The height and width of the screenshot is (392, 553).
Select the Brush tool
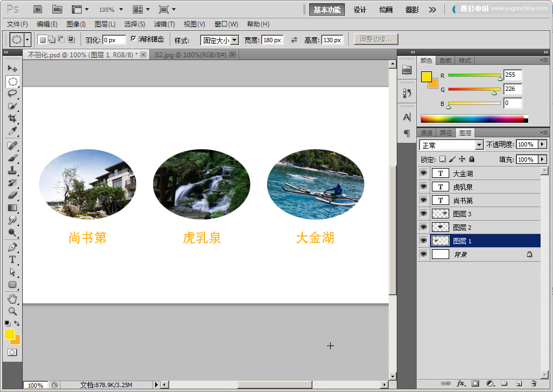12,158
